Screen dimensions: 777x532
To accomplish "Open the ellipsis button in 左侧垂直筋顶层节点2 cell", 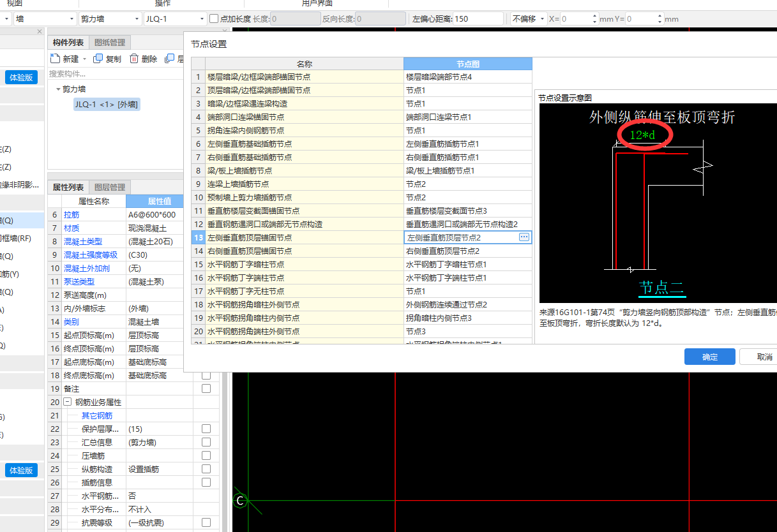I will tap(524, 237).
